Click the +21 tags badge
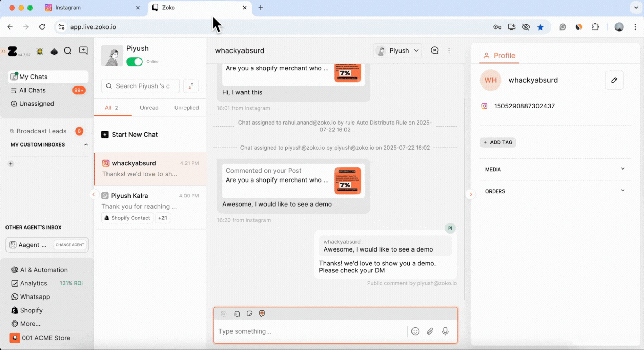The image size is (644, 350). tap(162, 218)
